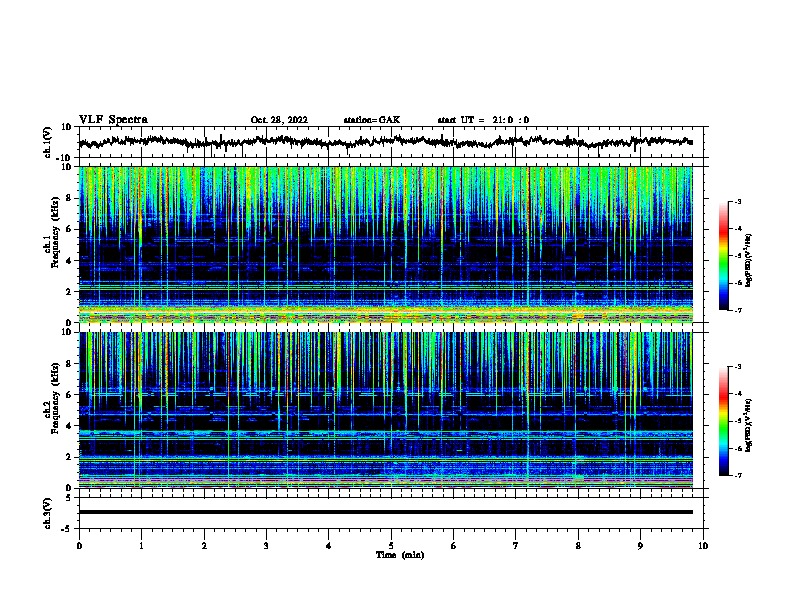Click the "VLF Spectra" plot title
Image resolution: width=792 pixels, height=612 pixels.
(113, 120)
